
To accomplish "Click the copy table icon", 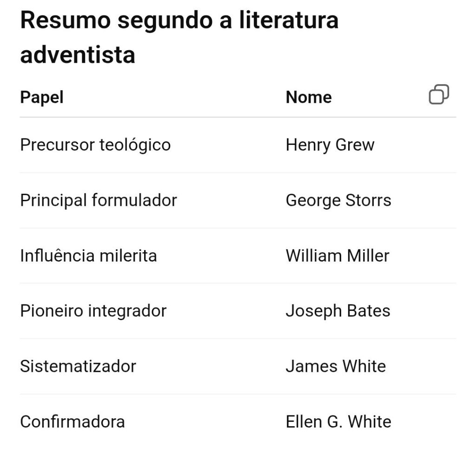I will click(438, 95).
